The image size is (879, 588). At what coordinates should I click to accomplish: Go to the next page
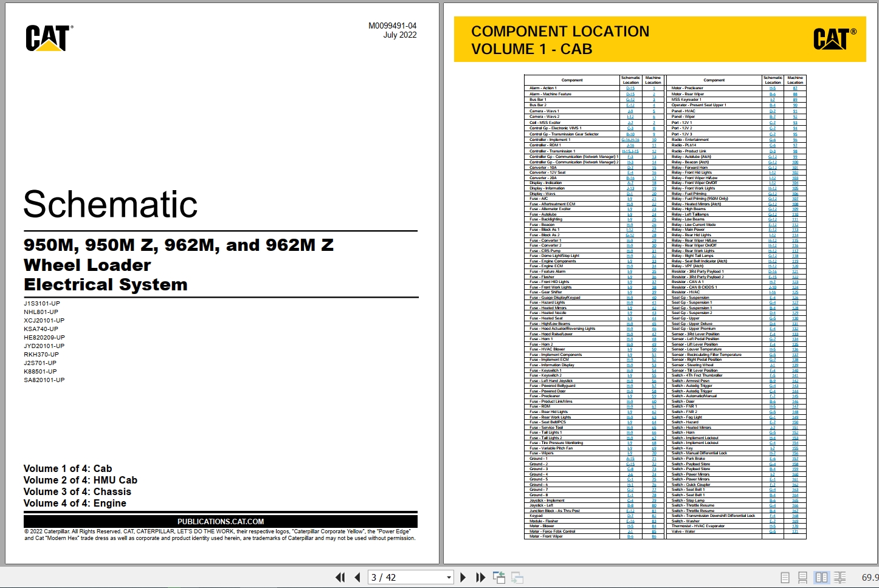click(x=463, y=578)
